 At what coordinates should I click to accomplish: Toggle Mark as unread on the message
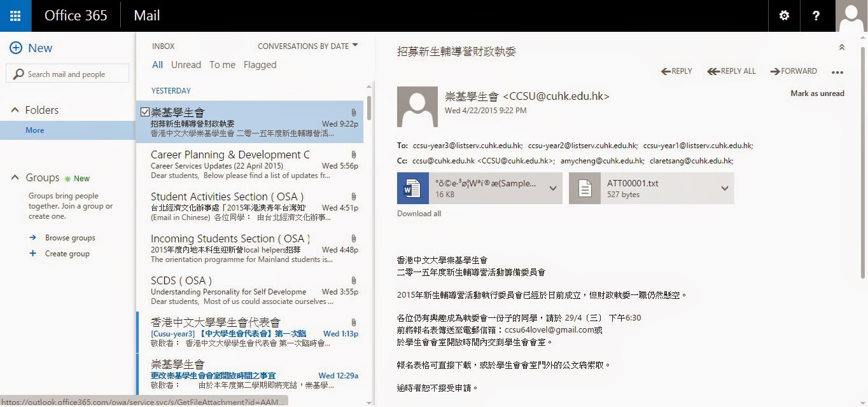point(817,92)
